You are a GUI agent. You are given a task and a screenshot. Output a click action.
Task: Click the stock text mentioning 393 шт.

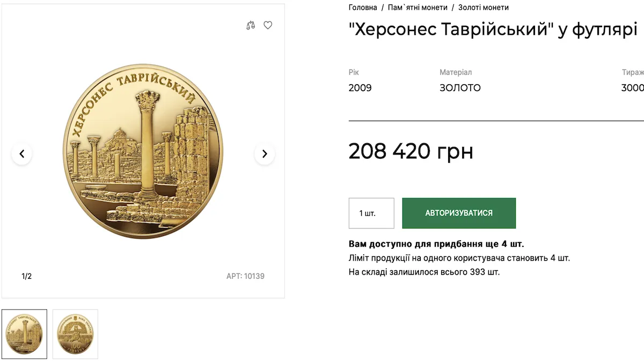point(424,272)
